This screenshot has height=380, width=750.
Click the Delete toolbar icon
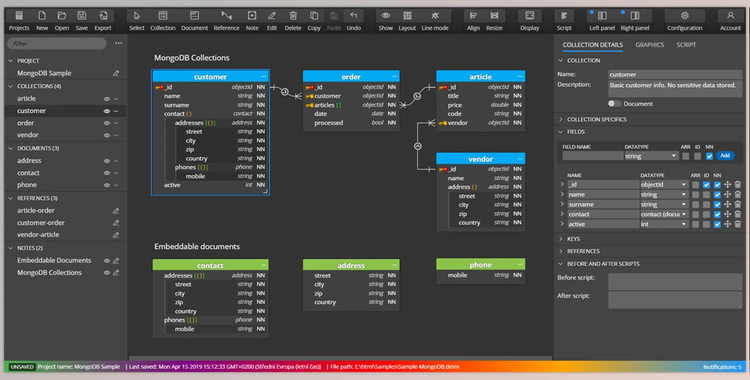click(293, 21)
